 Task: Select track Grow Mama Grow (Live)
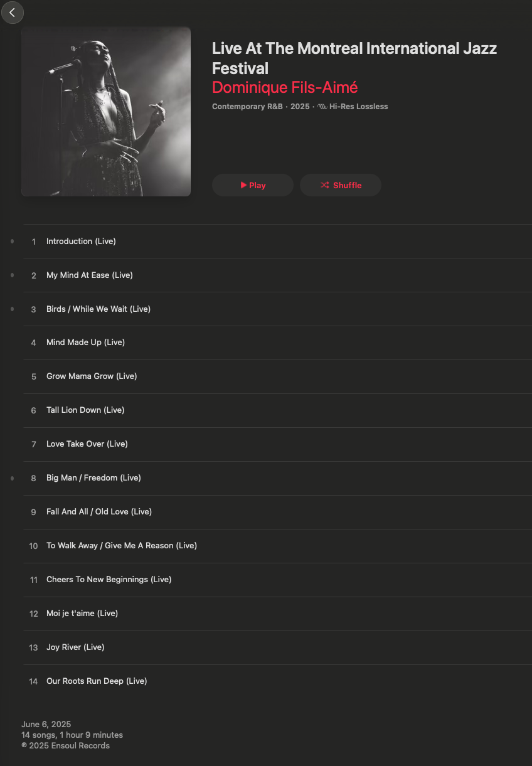tap(277, 376)
